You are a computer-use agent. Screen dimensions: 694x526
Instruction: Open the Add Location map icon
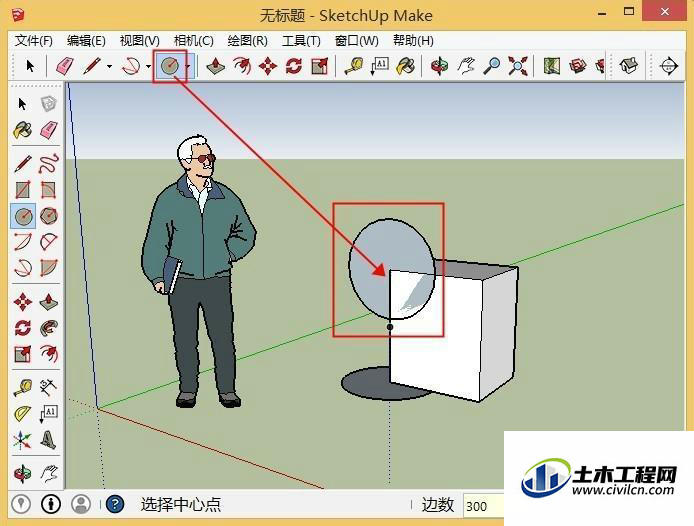coord(551,66)
